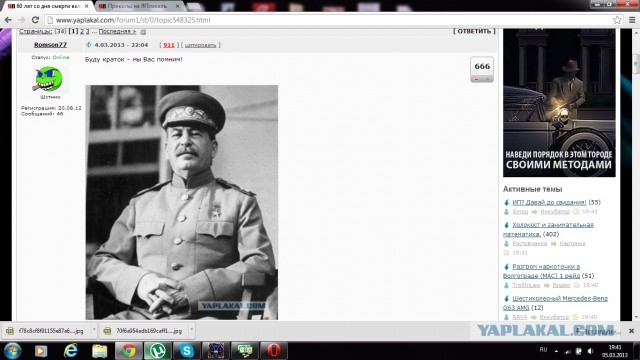The image size is (640, 360).
Task: Click the RU language indicator in tray
Action: [543, 350]
